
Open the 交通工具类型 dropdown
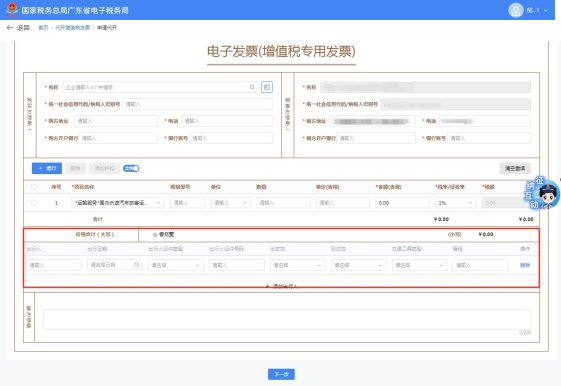[419, 265]
